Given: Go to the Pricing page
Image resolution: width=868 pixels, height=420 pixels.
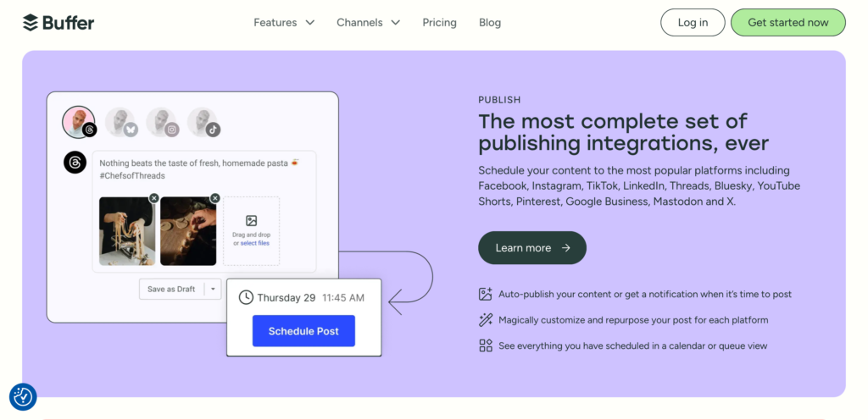Looking at the screenshot, I should pos(440,23).
